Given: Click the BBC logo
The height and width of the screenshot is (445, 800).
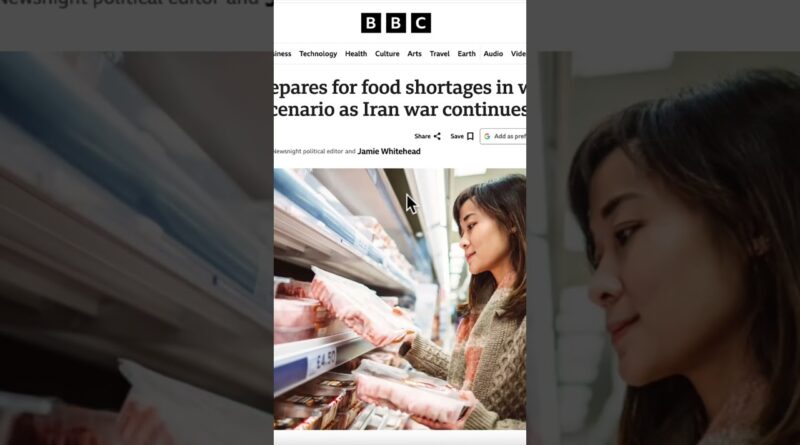Looking at the screenshot, I should (x=396, y=23).
